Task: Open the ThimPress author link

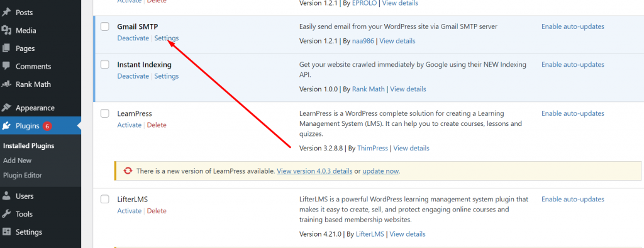Action: coord(372,148)
